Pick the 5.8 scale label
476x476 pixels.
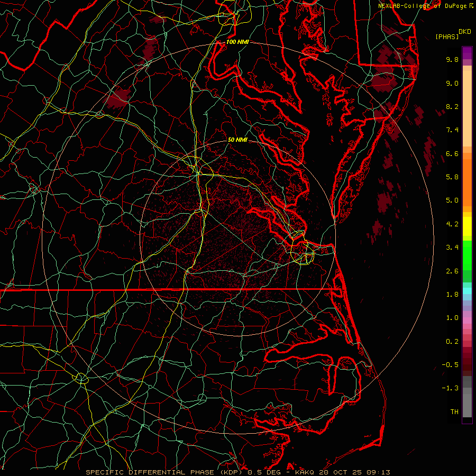click(452, 177)
